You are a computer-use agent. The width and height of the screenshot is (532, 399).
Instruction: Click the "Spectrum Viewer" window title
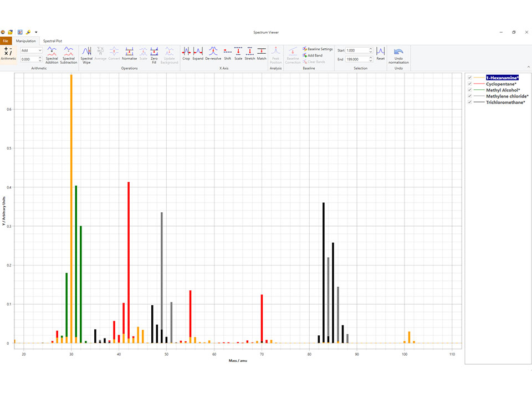pyautogui.click(x=266, y=32)
